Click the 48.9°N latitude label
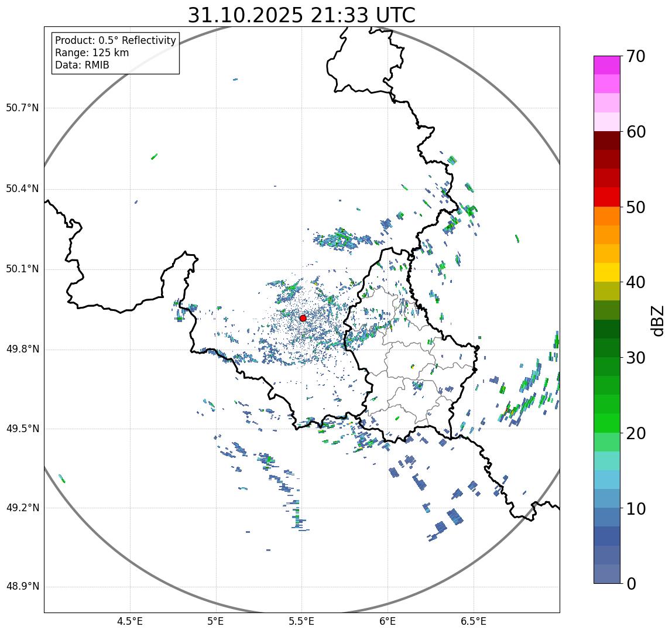 tap(22, 586)
